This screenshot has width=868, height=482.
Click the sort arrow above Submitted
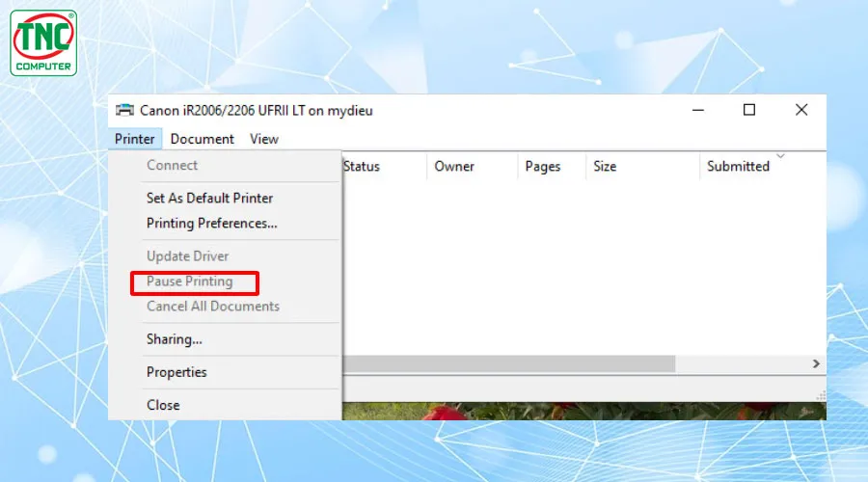(x=780, y=156)
